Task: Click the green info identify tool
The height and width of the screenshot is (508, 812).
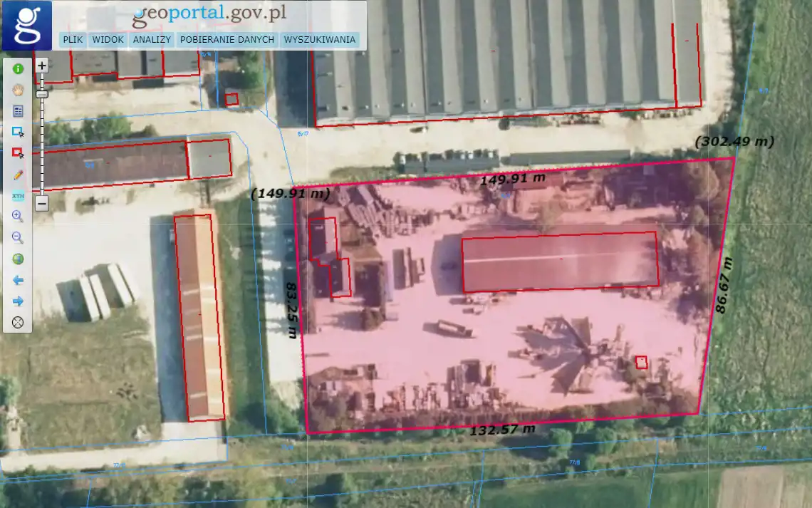Action: click(x=18, y=69)
